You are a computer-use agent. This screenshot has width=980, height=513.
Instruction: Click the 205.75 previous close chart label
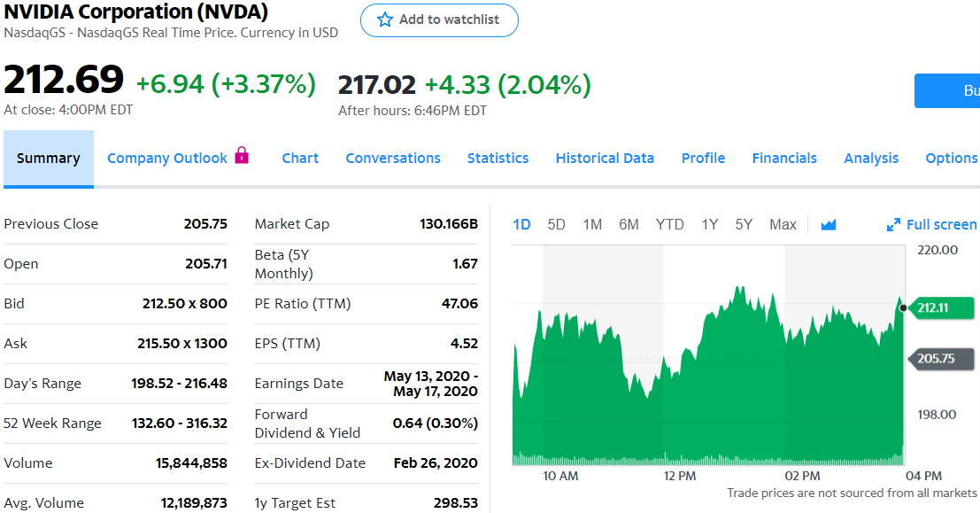[941, 359]
